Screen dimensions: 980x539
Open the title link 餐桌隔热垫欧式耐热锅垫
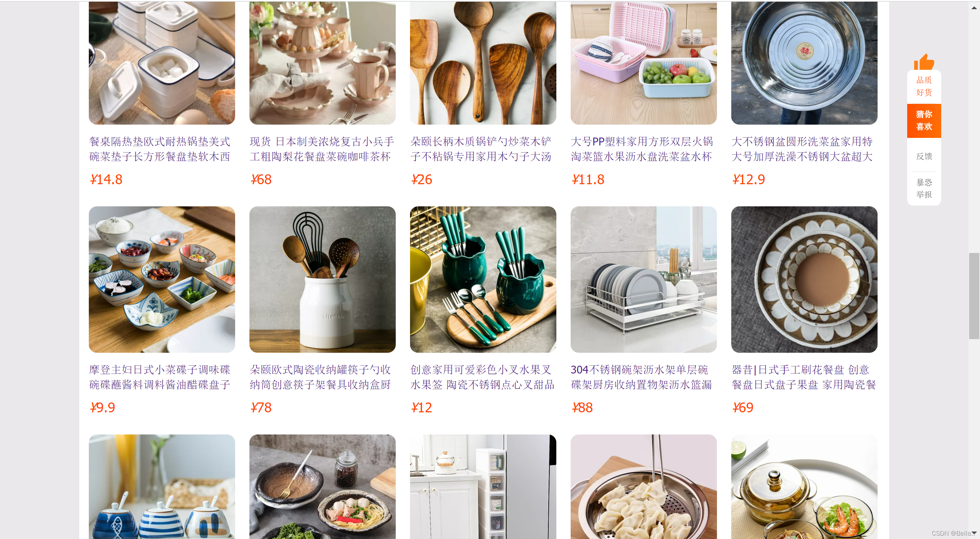click(160, 149)
